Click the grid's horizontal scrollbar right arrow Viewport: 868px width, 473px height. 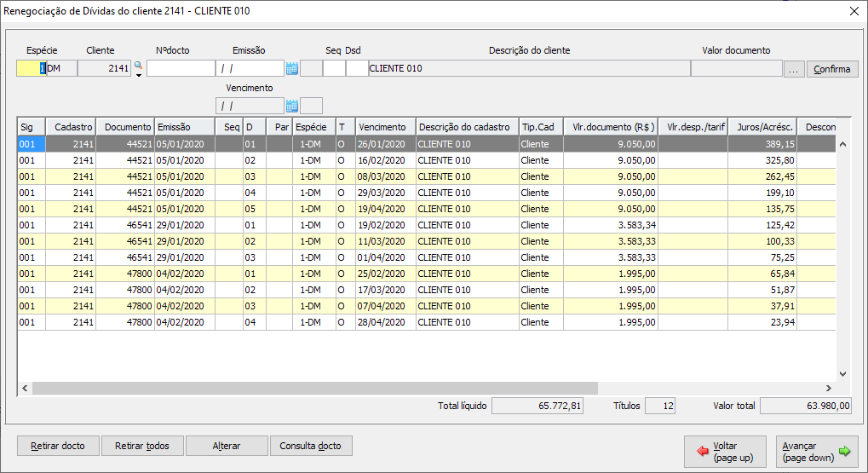coord(830,388)
